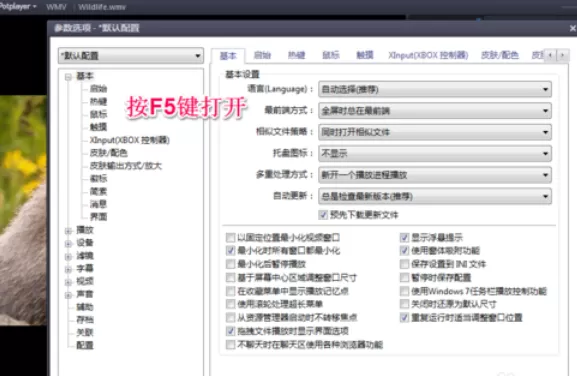Screen dimensions: 577x376
Task: Switch to the 基本 tab
Action: 228,56
